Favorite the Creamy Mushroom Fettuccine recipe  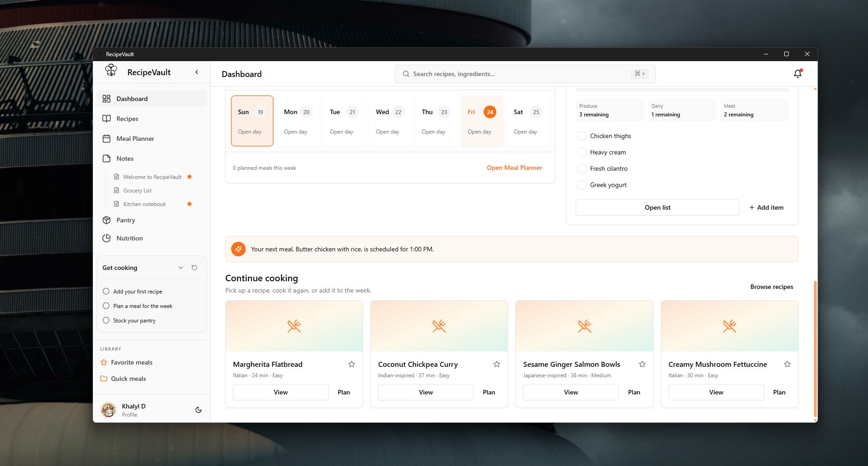coord(787,364)
